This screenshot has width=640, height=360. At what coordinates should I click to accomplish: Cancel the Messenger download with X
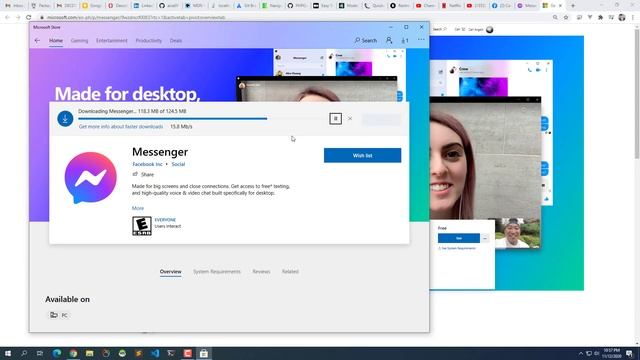click(x=350, y=118)
